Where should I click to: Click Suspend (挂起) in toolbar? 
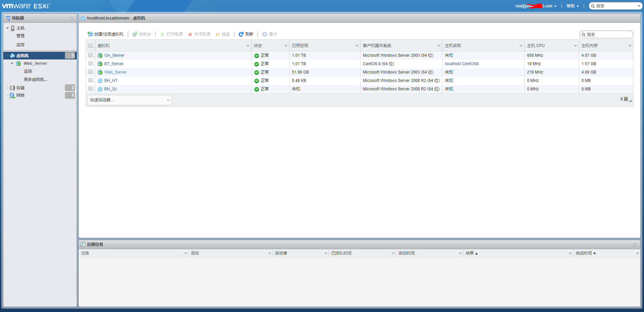click(x=223, y=34)
